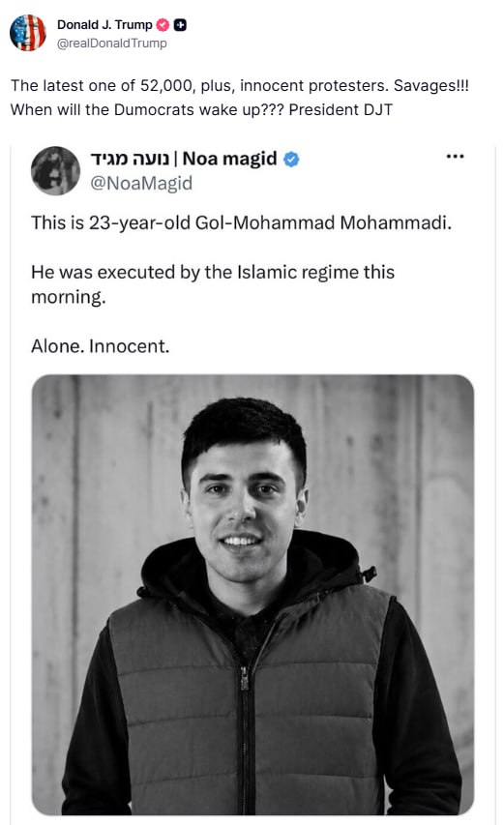
Task: Click the line "When will the Dumocrats wake up???"
Action: pos(147,109)
